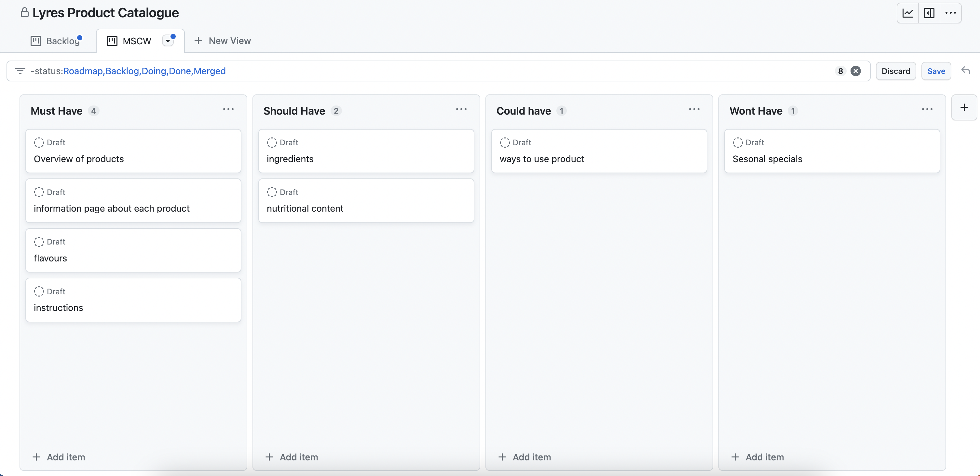Open project insights chart icon
Screen dimensions: 980x476
click(x=908, y=13)
